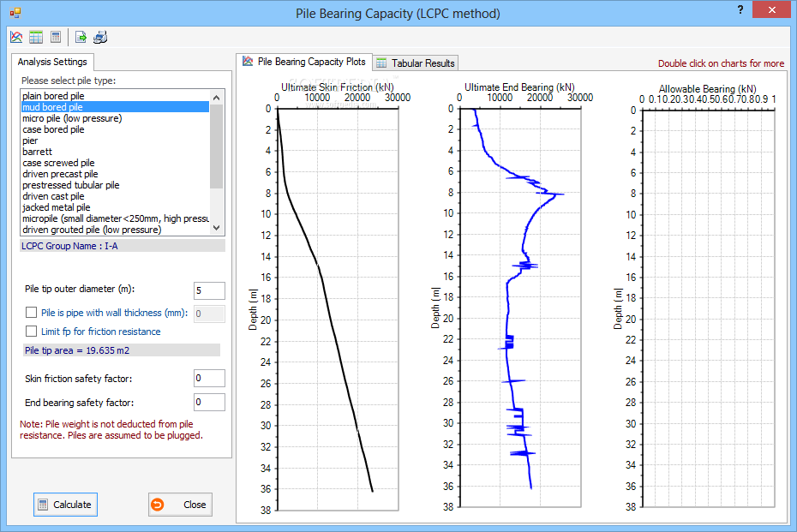
Task: Click the calculator toolbar icon
Action: tap(56, 37)
